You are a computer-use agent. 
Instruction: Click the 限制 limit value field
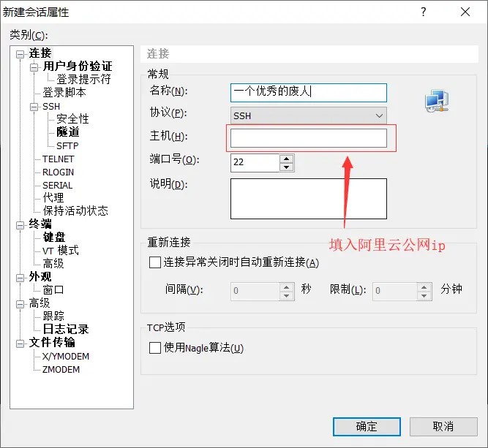394,292
